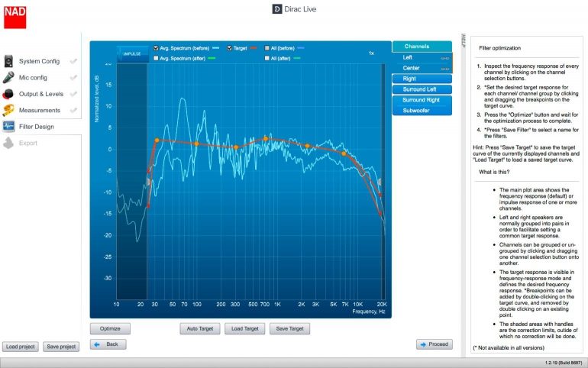
Task: Click the link icon beside Left channel
Action: pos(444,57)
